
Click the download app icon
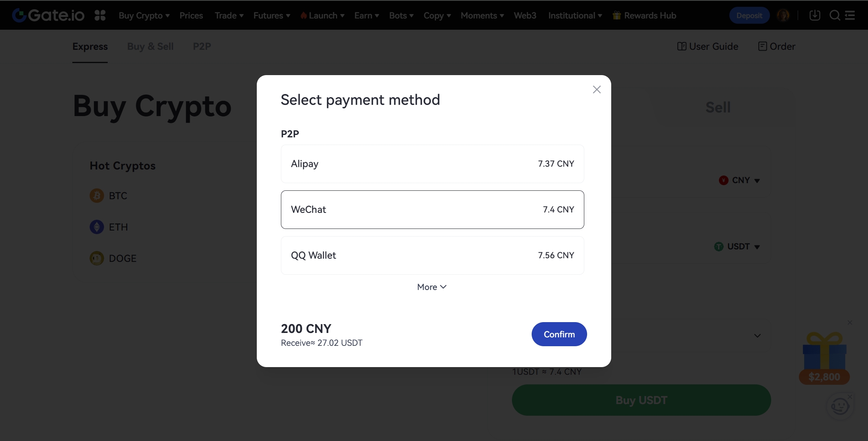[x=815, y=15]
